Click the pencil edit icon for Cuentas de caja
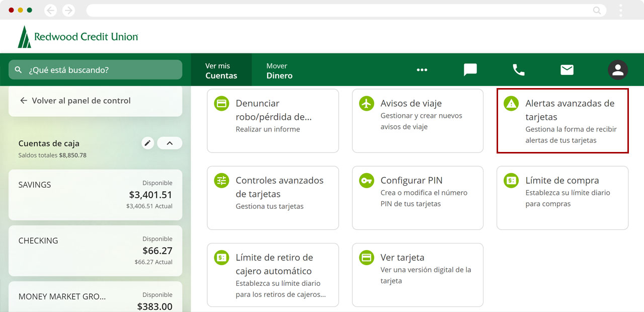 [147, 143]
